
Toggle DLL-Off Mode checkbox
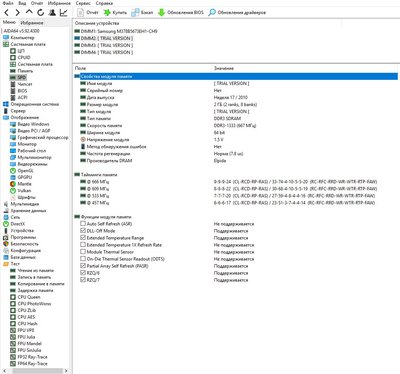[x=83, y=231]
